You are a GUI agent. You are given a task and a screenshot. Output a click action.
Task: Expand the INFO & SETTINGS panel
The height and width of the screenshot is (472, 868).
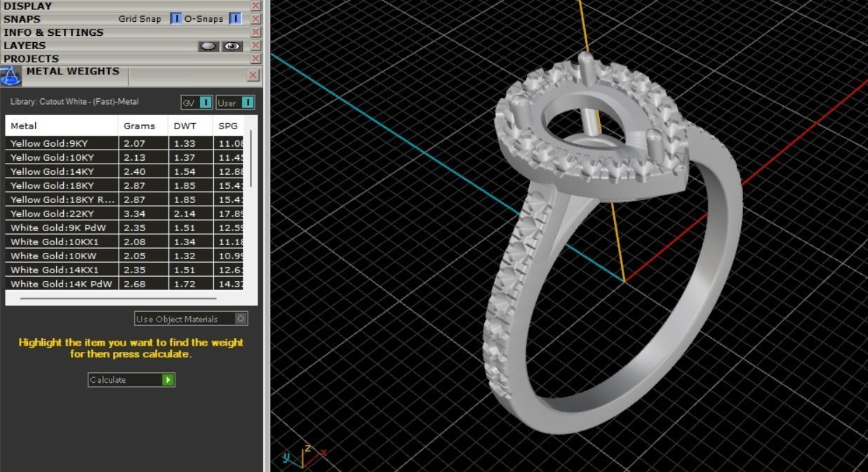(x=53, y=32)
